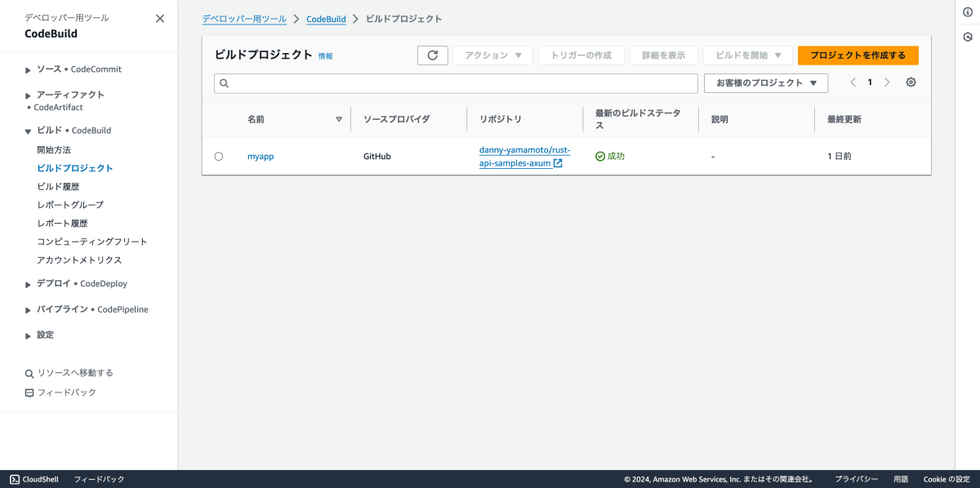This screenshot has width=980, height=488.
Task: Open danny-yamamoto/rust-api-samples-axum repository link
Action: click(524, 157)
